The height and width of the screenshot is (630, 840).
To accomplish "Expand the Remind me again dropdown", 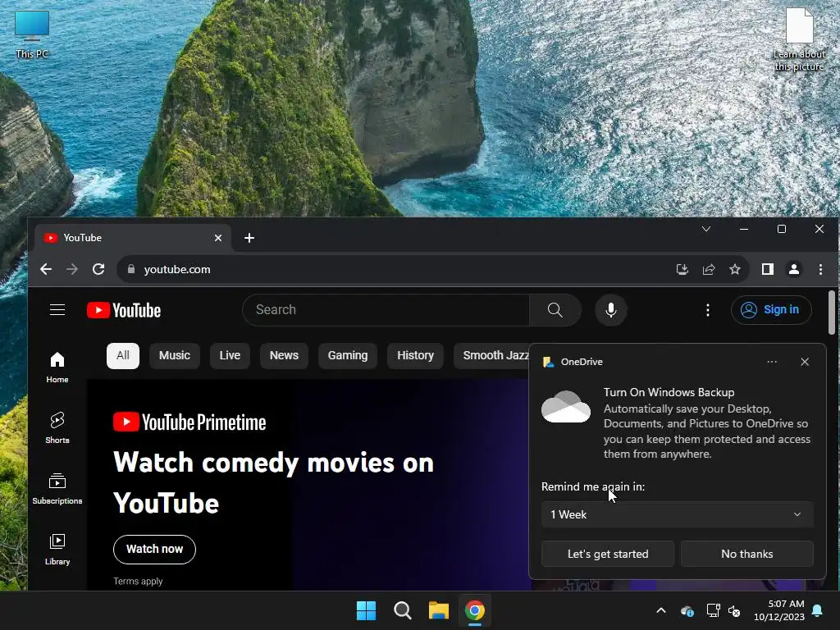I will [x=677, y=514].
